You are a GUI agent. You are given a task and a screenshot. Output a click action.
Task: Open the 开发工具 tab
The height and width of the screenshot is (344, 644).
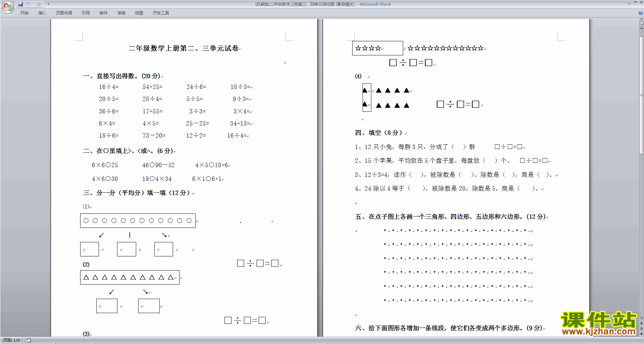point(161,13)
